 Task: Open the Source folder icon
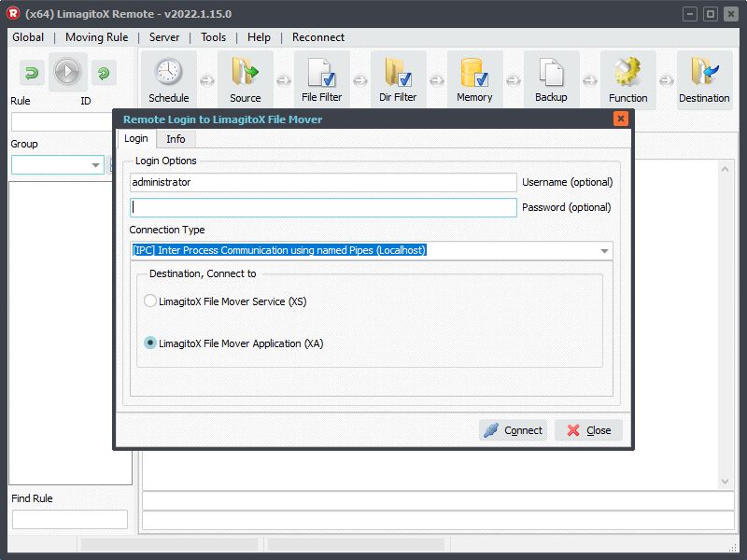pos(246,80)
